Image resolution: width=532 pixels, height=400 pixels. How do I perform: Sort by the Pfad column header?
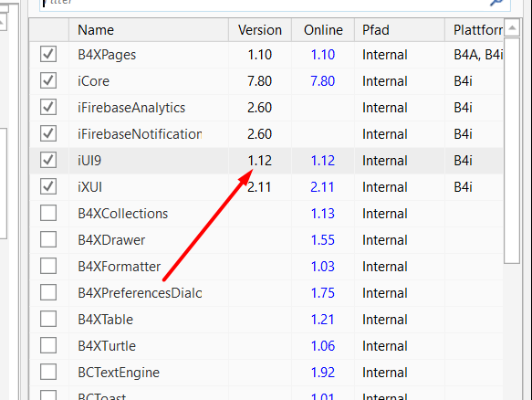400,30
